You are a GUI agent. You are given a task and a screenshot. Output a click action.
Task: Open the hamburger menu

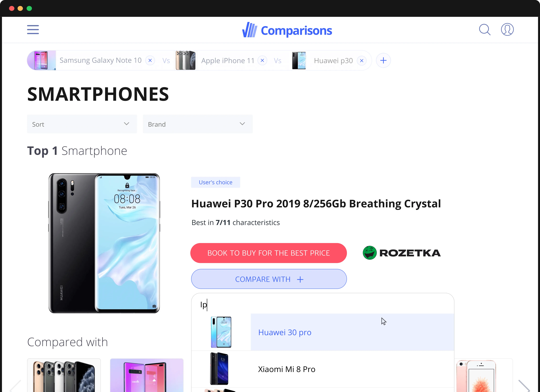(x=33, y=30)
